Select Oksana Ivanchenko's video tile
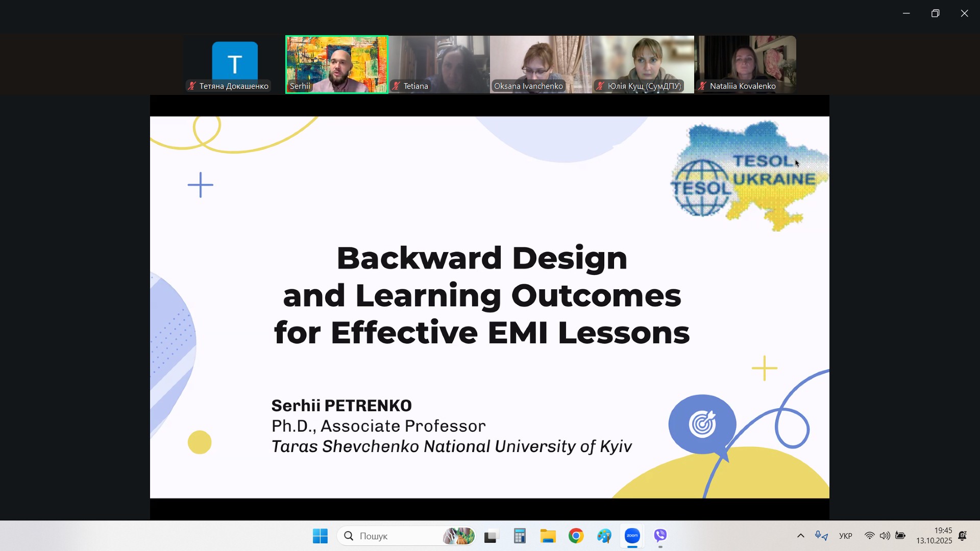This screenshot has width=980, height=551. coord(541,64)
